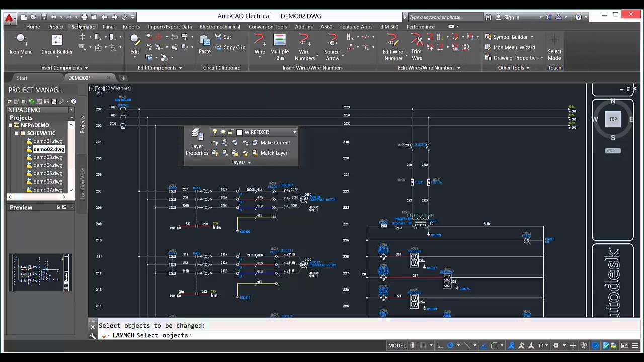644x362 pixels.
Task: Click the Match Layer button
Action: 269,153
